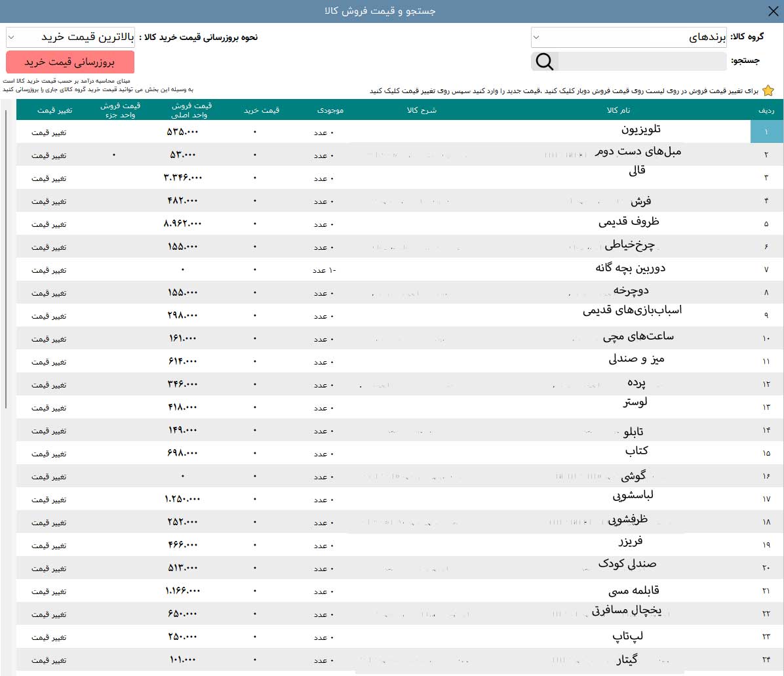The width and height of the screenshot is (784, 676).
Task: Select the پرده item name
Action: coord(637,383)
